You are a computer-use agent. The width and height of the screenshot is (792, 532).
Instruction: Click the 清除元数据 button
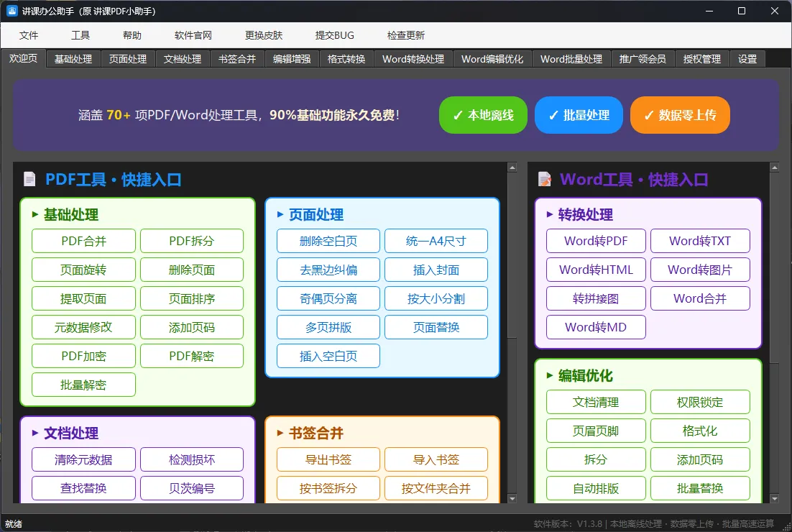(x=84, y=460)
